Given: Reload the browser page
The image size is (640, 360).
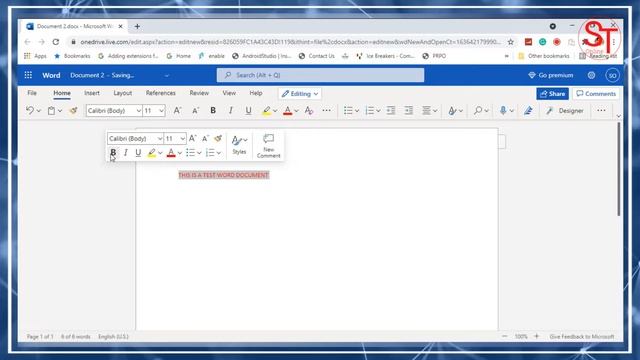Looking at the screenshot, I should coord(56,42).
